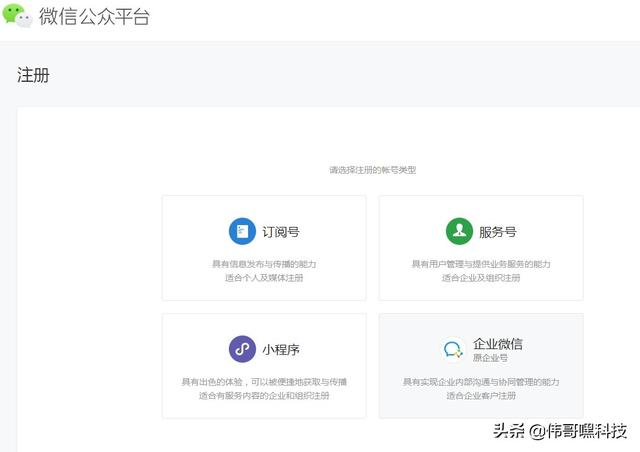This screenshot has height=452, width=640.
Task: Select the 企业微信 account type label
Action: click(498, 344)
